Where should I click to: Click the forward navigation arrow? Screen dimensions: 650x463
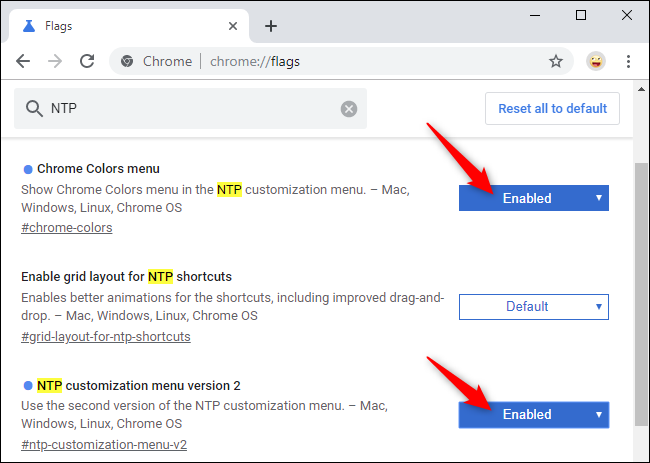coord(55,61)
